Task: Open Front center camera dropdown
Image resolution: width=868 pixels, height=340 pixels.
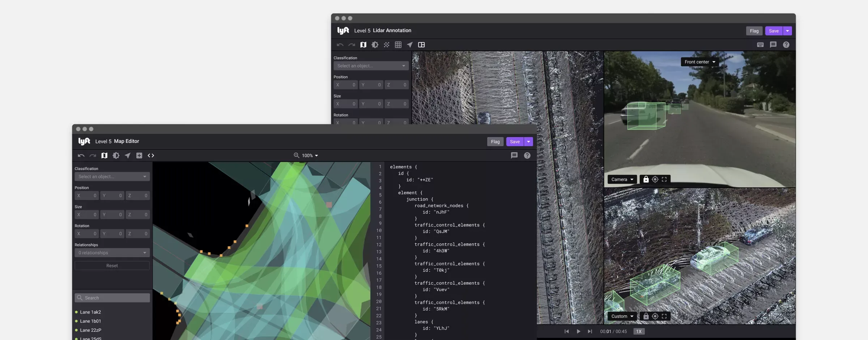Action: 700,62
